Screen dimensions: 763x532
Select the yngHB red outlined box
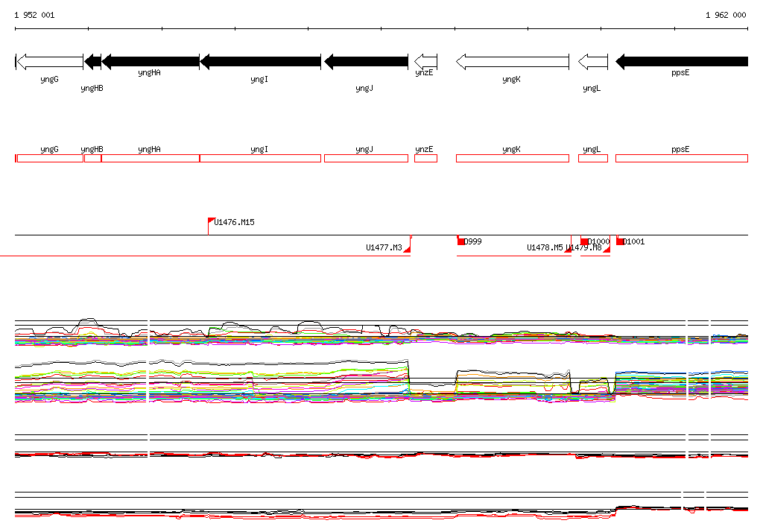point(92,158)
